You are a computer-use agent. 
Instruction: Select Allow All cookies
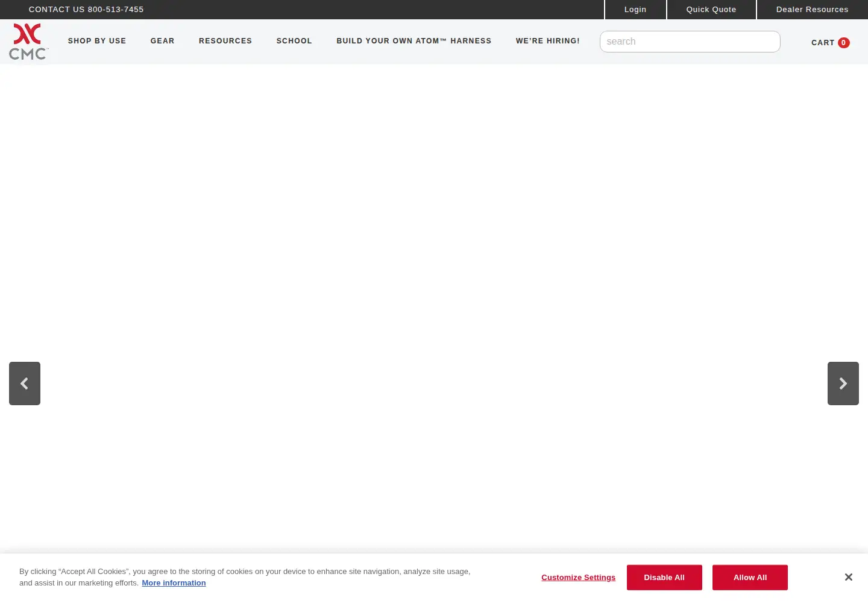pyautogui.click(x=750, y=578)
